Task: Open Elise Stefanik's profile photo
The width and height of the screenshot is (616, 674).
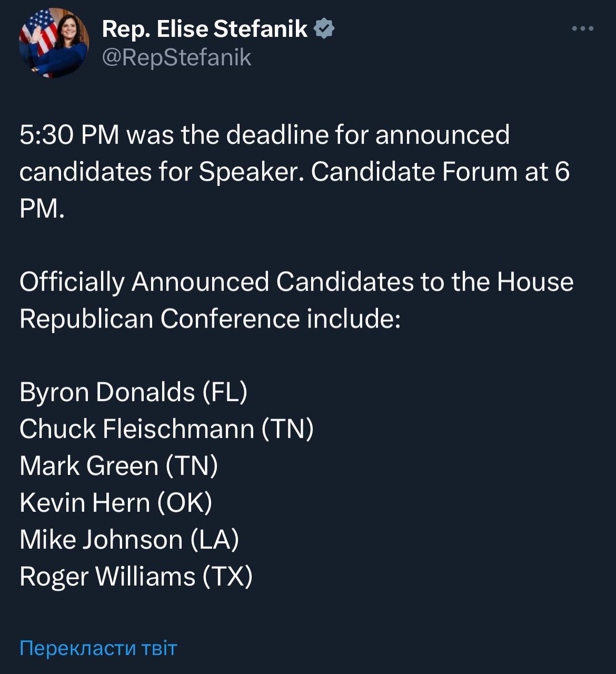Action: [x=54, y=43]
